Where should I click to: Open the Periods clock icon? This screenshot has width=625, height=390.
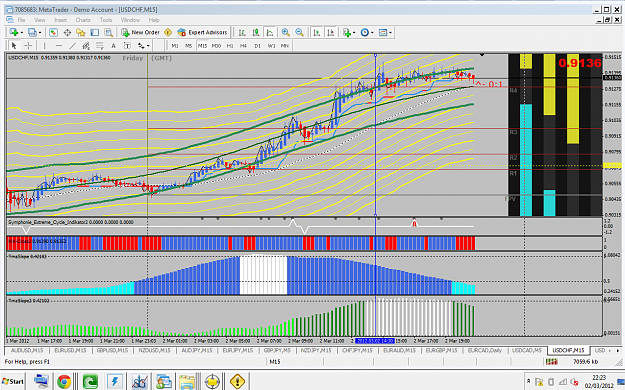point(364,32)
